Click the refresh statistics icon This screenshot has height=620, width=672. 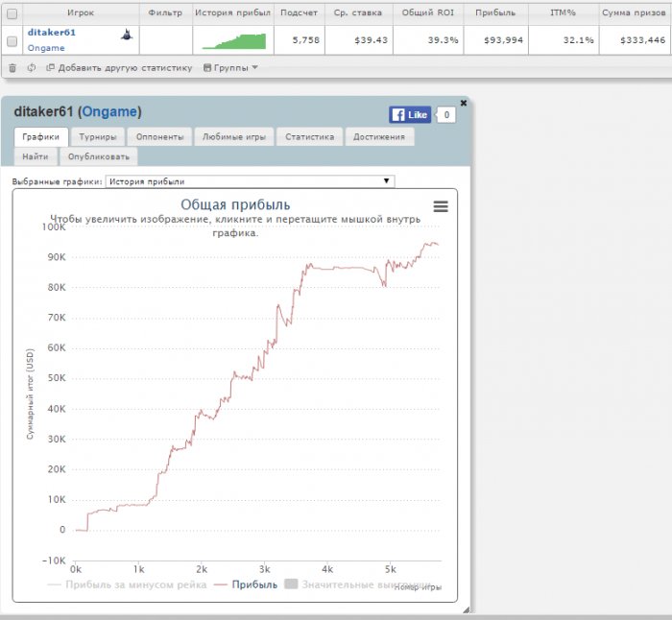tap(32, 68)
